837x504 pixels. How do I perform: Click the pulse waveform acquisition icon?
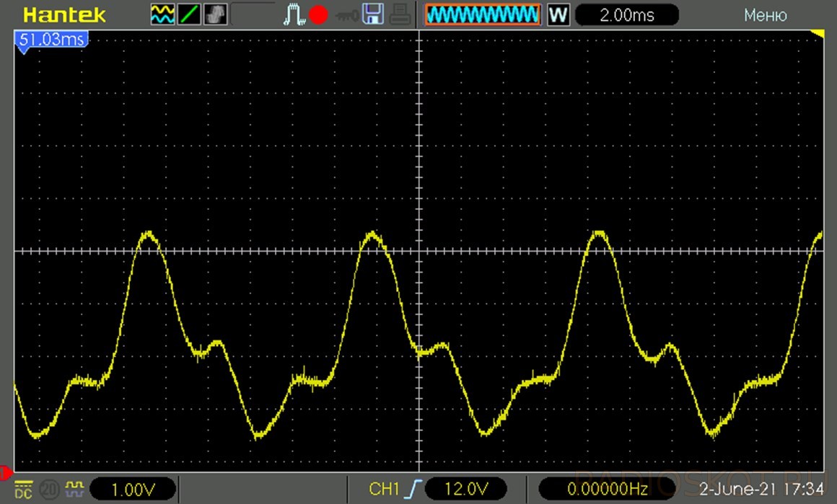[x=294, y=14]
